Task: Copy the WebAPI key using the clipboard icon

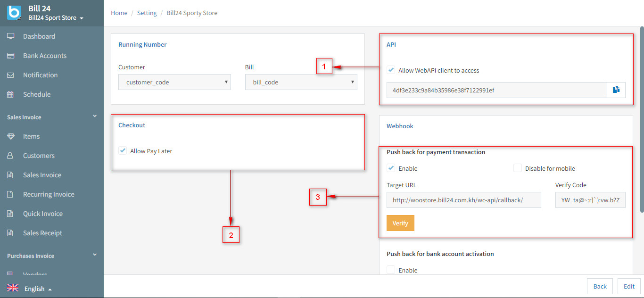Action: coord(616,90)
